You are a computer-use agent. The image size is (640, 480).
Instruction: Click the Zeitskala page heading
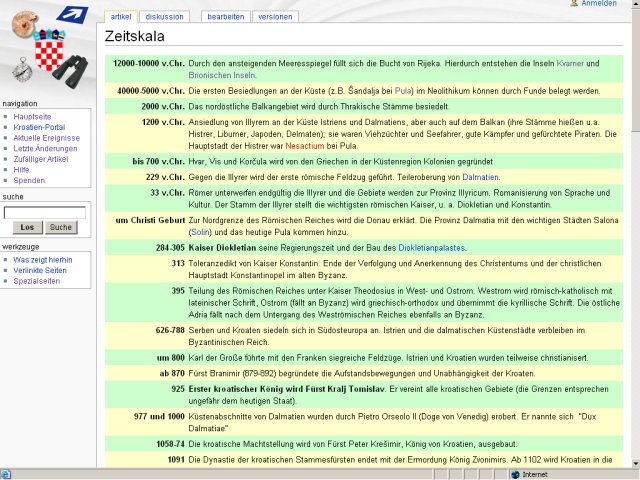pos(135,36)
